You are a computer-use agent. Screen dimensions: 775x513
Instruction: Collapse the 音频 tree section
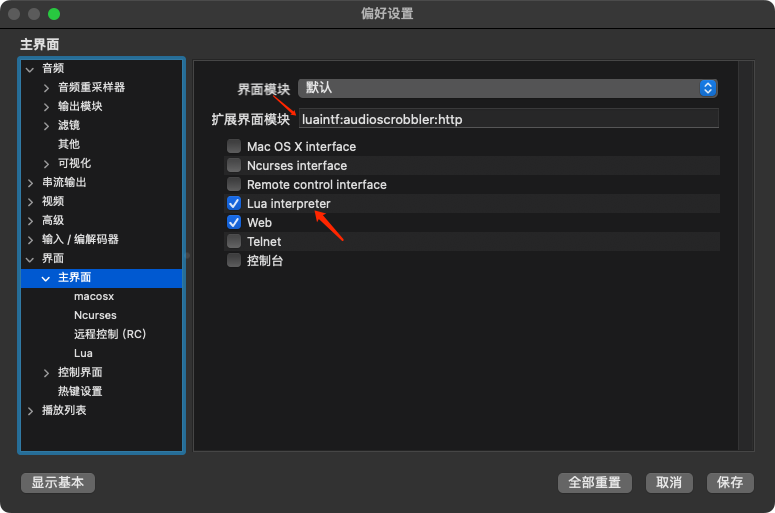tap(30, 69)
